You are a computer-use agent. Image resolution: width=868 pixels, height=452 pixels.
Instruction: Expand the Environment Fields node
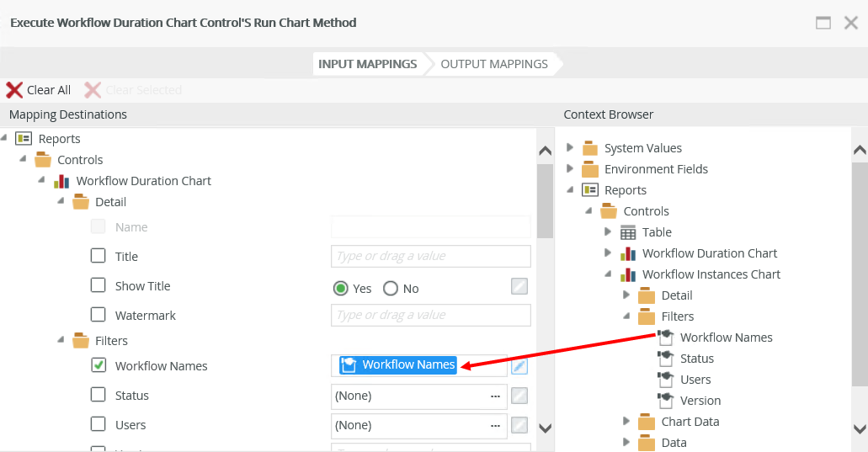click(x=570, y=168)
